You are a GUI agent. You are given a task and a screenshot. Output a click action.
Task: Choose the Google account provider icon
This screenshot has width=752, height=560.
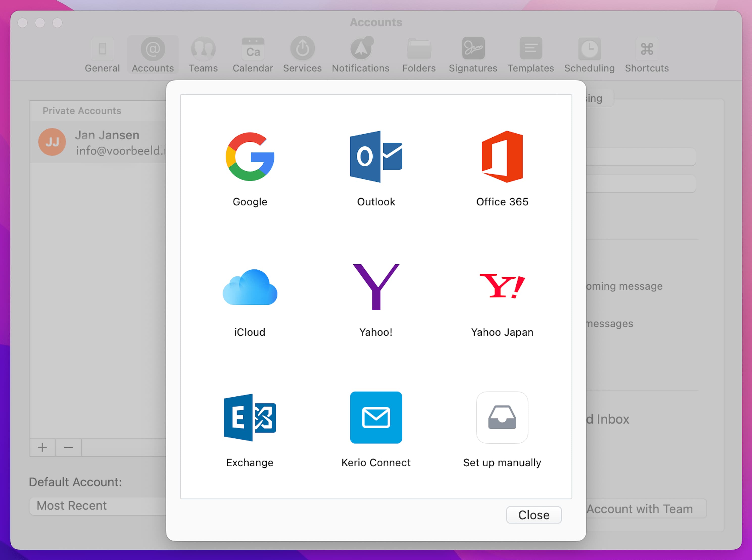coord(250,157)
